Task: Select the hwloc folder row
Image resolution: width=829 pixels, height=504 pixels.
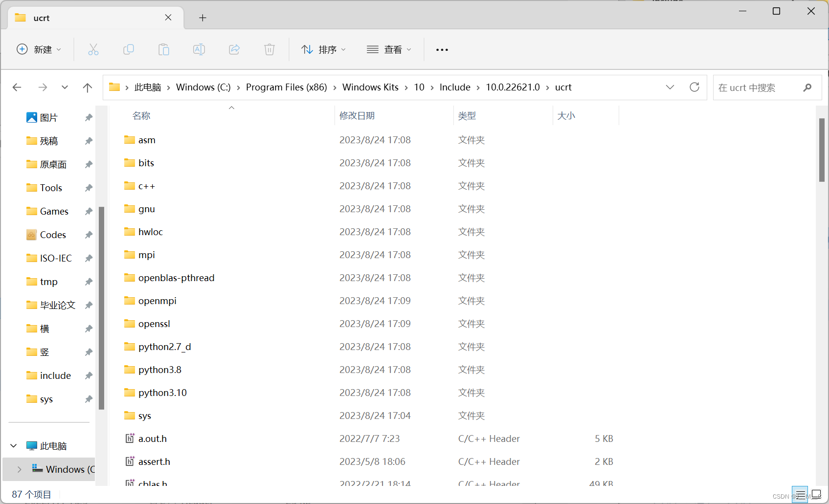Action: click(369, 232)
